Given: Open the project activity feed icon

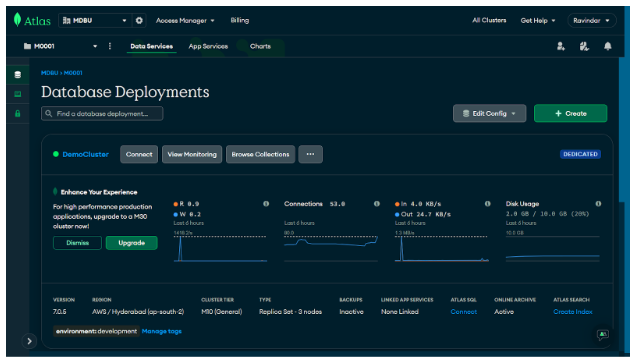Looking at the screenshot, I should coord(584,46).
